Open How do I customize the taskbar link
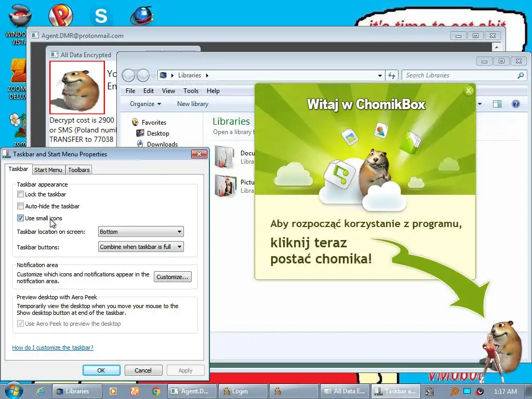 pos(52,348)
